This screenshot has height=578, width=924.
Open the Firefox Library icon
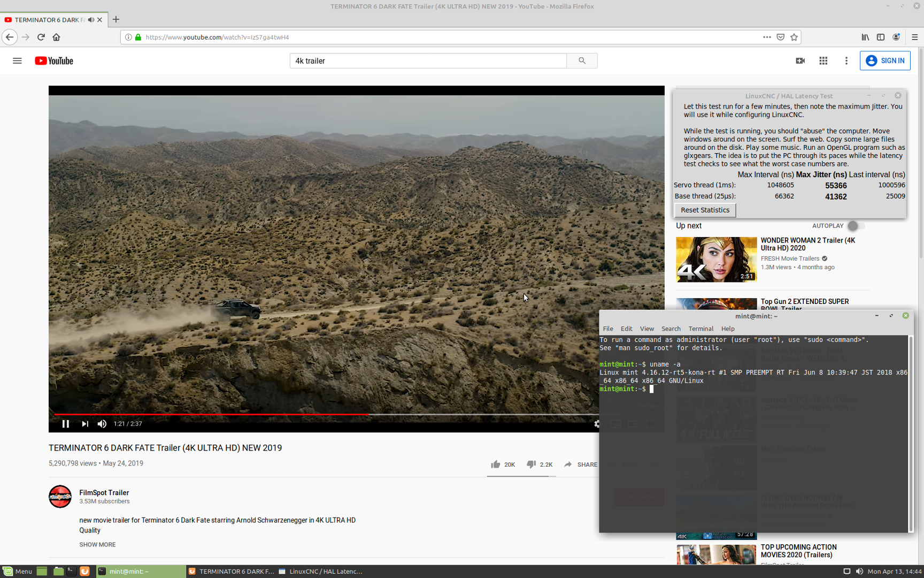(865, 37)
